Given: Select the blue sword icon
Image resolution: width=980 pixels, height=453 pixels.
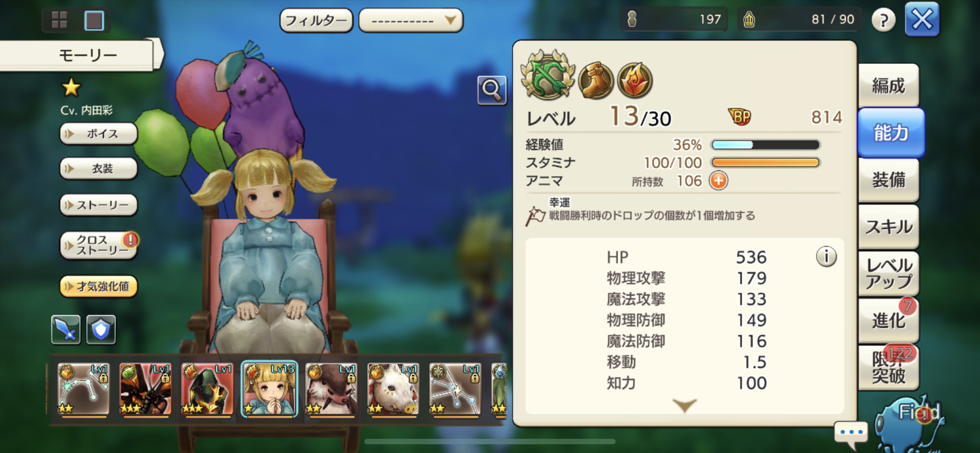Looking at the screenshot, I should [66, 329].
